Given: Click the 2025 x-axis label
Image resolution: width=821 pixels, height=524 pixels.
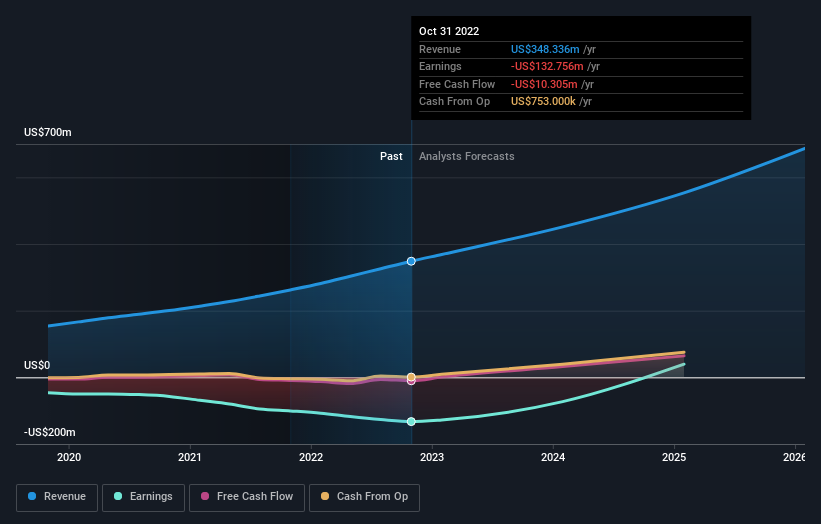Looking at the screenshot, I should [674, 457].
